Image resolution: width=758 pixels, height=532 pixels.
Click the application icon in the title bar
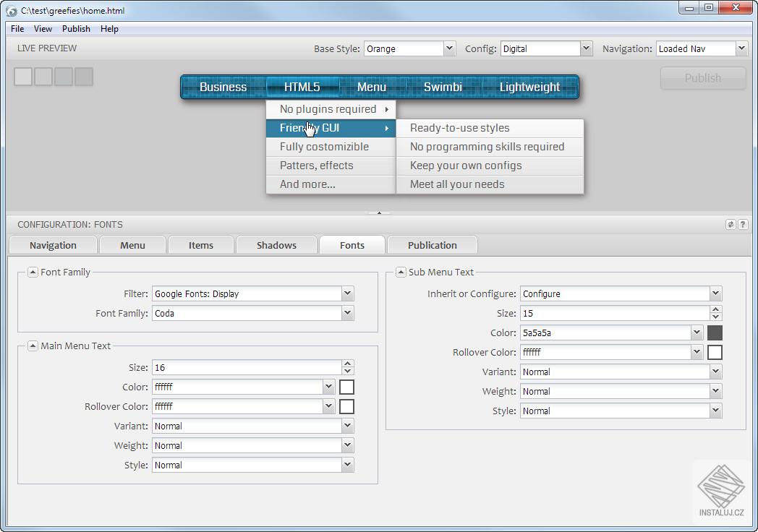click(12, 11)
